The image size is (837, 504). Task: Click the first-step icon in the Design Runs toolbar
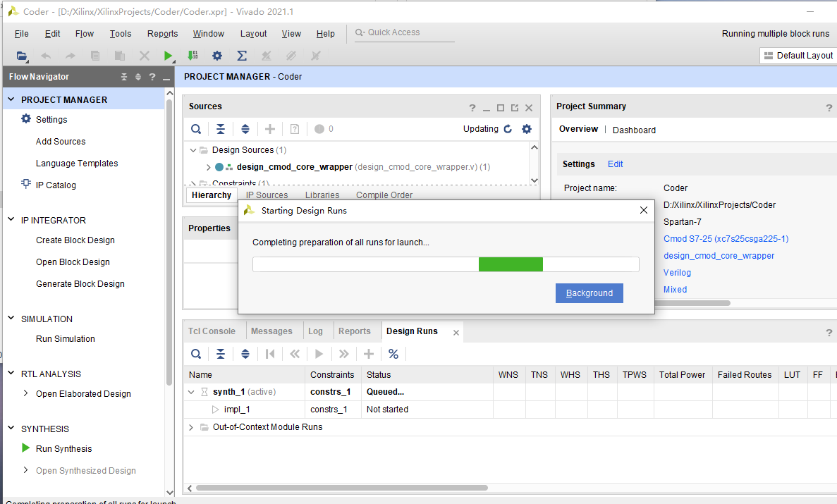point(270,354)
